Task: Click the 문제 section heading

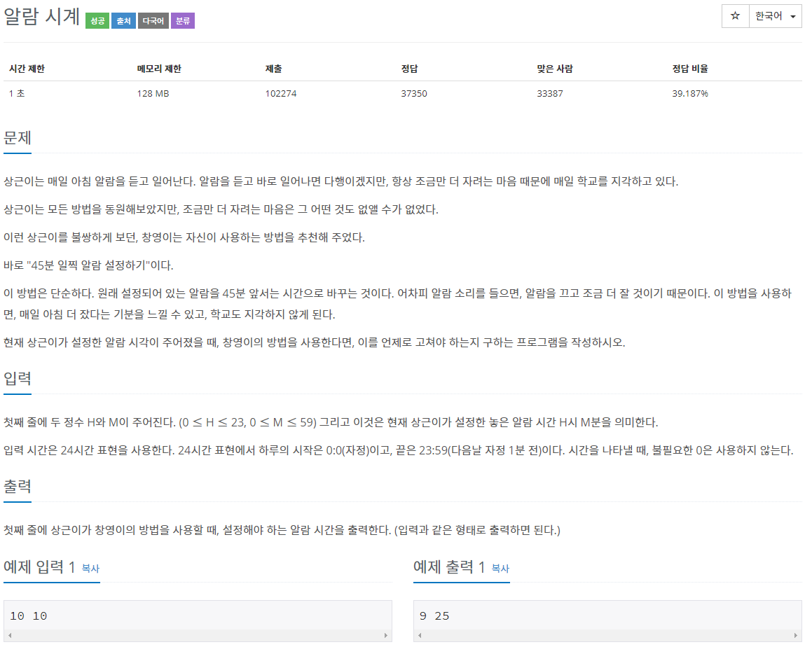Action: pyautogui.click(x=18, y=138)
